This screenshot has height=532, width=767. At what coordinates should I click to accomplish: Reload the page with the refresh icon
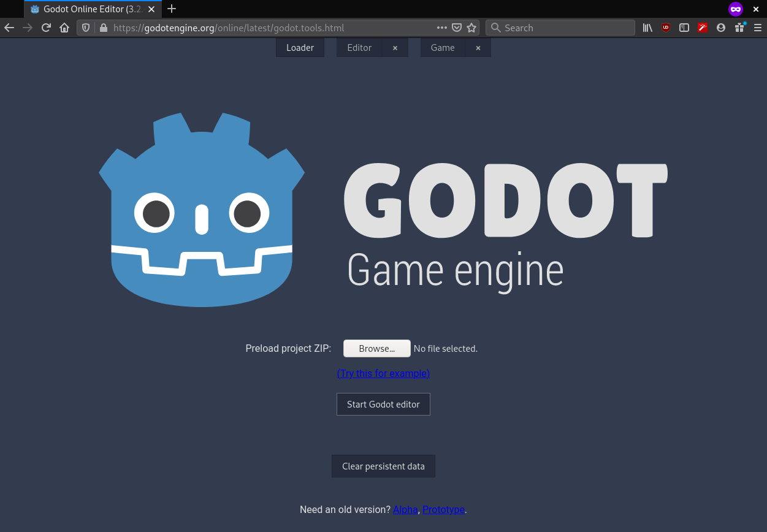tap(46, 28)
